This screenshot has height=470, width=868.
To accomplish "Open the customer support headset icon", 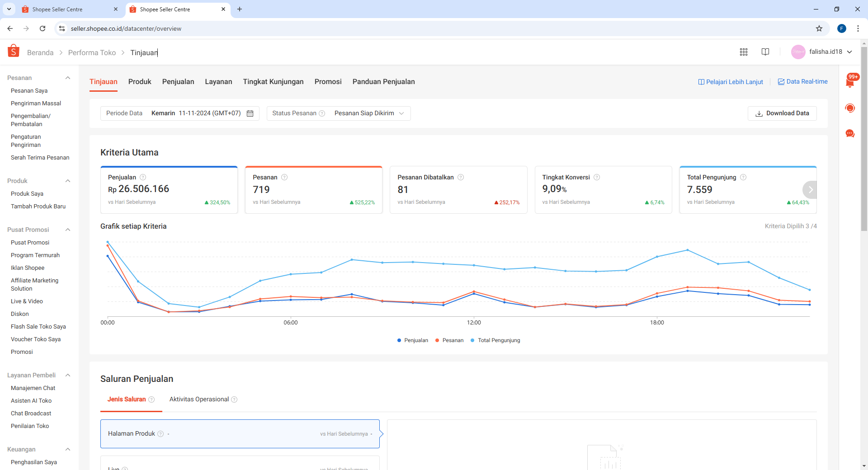I will 850,108.
